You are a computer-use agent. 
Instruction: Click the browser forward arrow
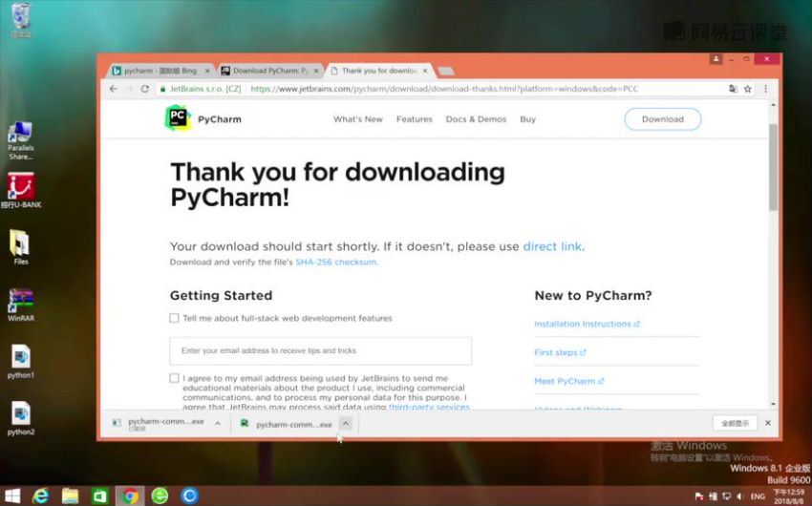pos(129,89)
